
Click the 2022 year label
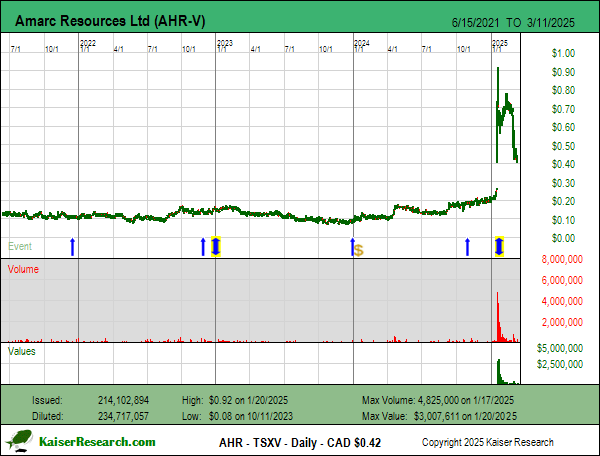(88, 43)
